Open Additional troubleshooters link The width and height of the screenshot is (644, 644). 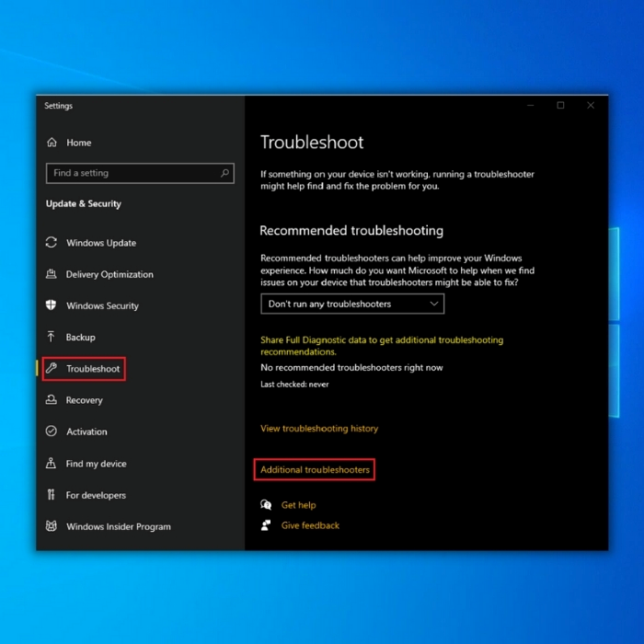pyautogui.click(x=315, y=469)
